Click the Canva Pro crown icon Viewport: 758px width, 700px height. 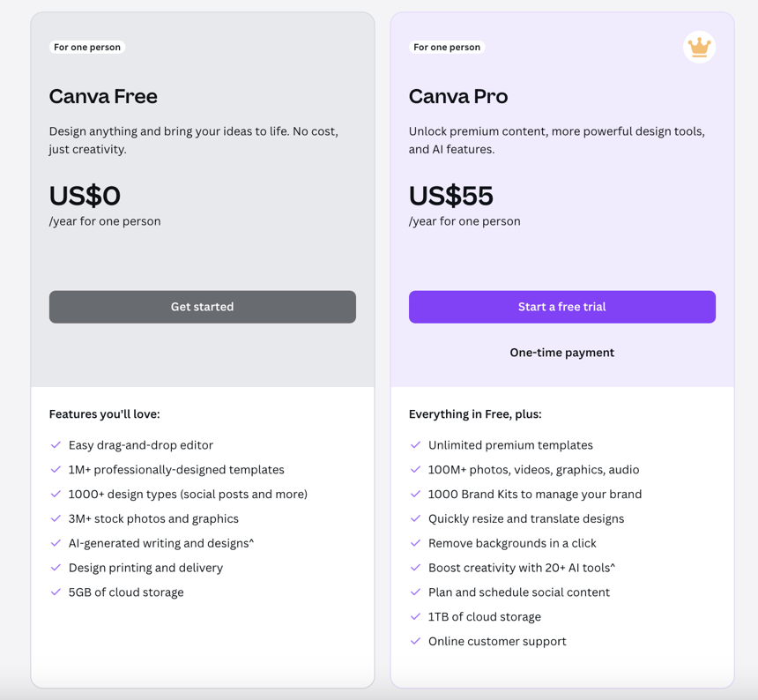[x=699, y=47]
